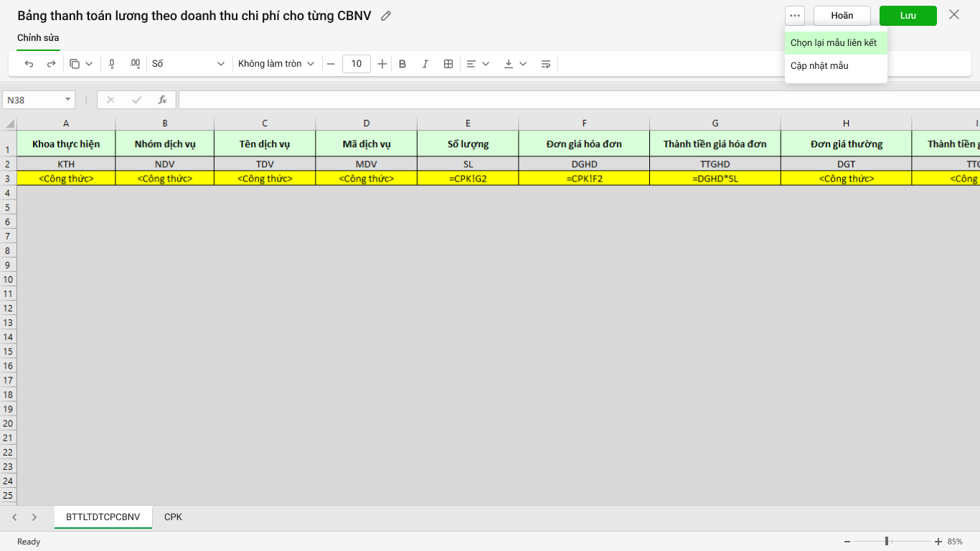This screenshot has width=980, height=551.
Task: Click the undo arrow icon
Action: click(x=29, y=64)
